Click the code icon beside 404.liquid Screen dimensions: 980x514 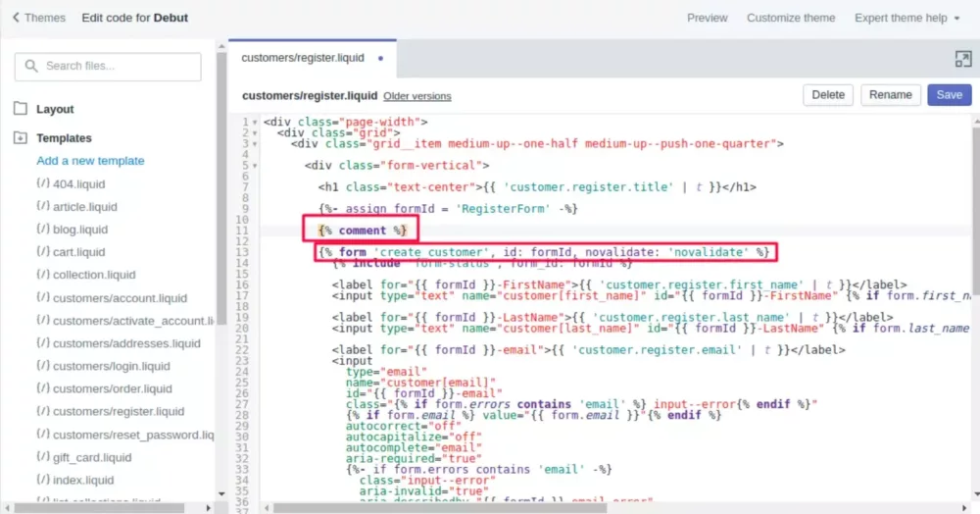[42, 183]
